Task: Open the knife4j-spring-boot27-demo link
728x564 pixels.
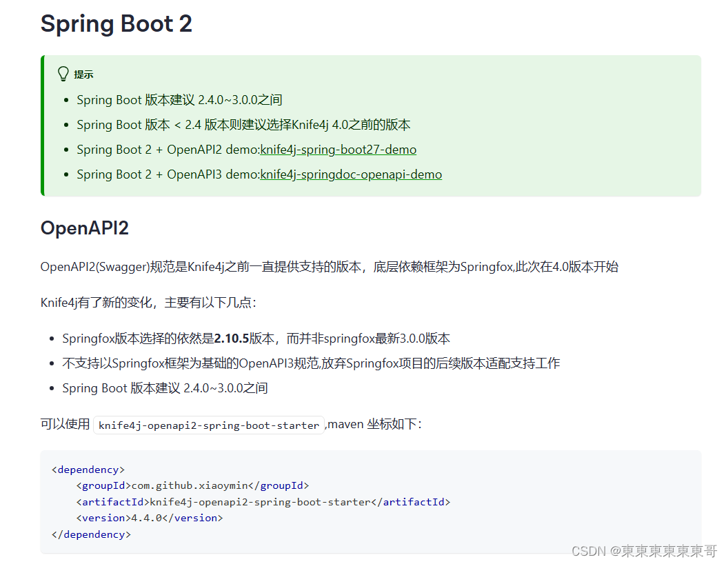Action: tap(338, 149)
